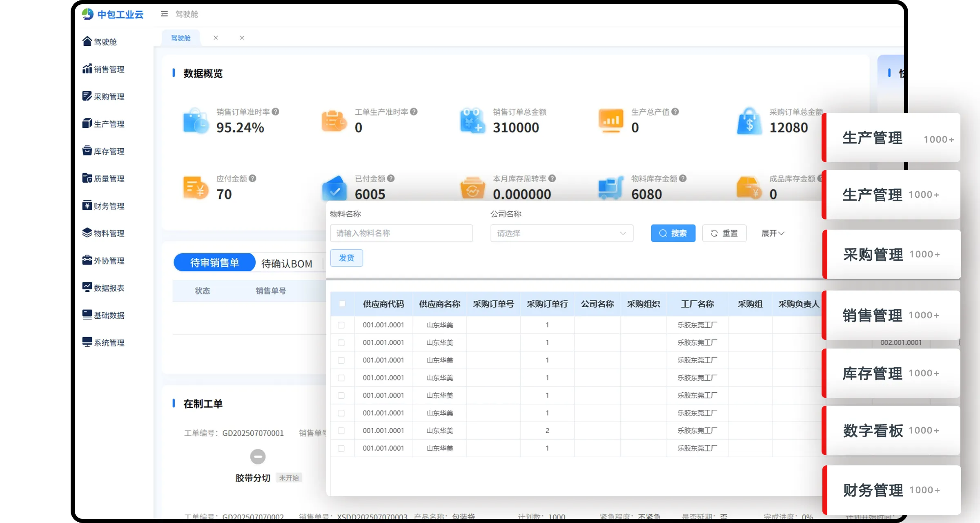This screenshot has width=980, height=523.
Task: Toggle the select-all checkbox in table header
Action: (x=342, y=304)
